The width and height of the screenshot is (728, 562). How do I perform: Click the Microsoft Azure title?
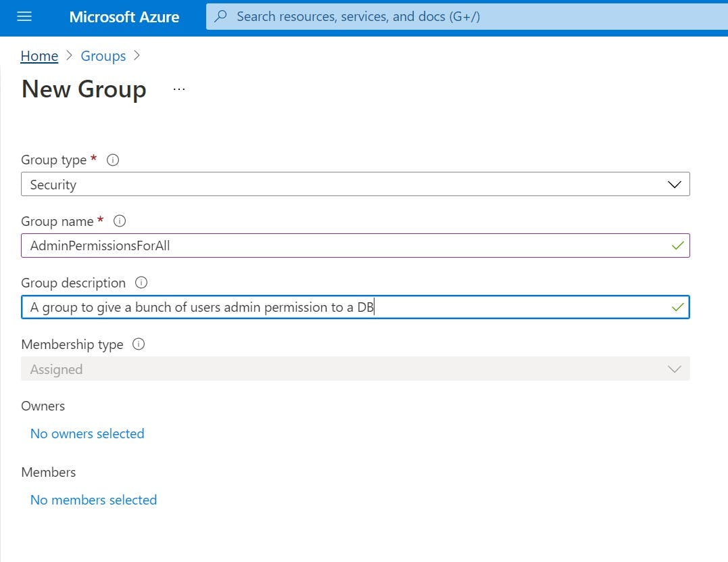click(x=124, y=17)
